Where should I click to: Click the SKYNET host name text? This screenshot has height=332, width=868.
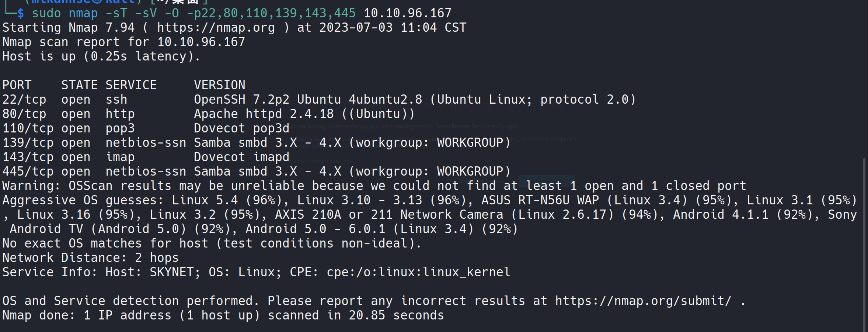pyautogui.click(x=171, y=272)
